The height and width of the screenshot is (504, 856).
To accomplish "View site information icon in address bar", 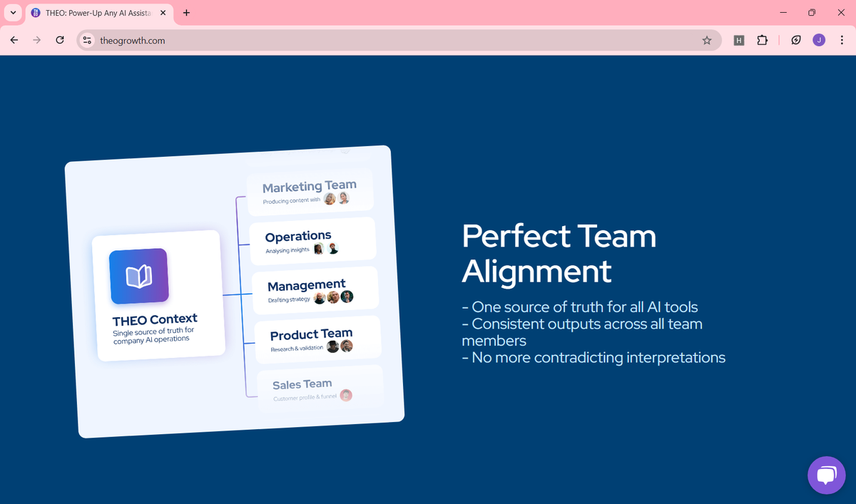I will 88,41.
